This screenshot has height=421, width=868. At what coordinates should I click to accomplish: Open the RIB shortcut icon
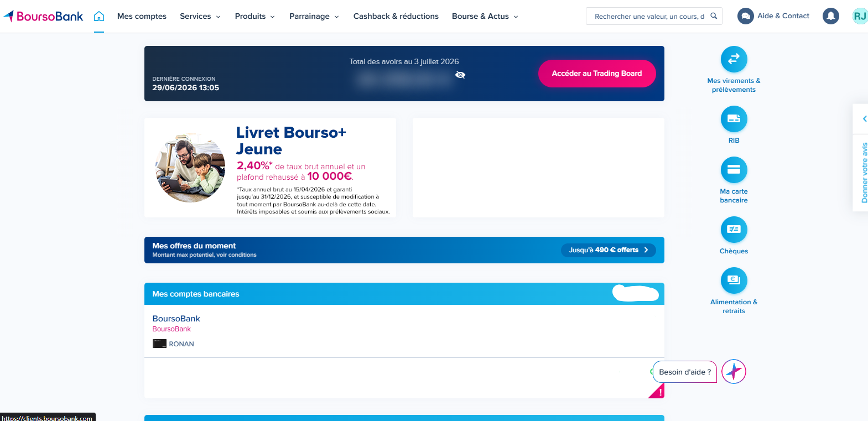[734, 119]
